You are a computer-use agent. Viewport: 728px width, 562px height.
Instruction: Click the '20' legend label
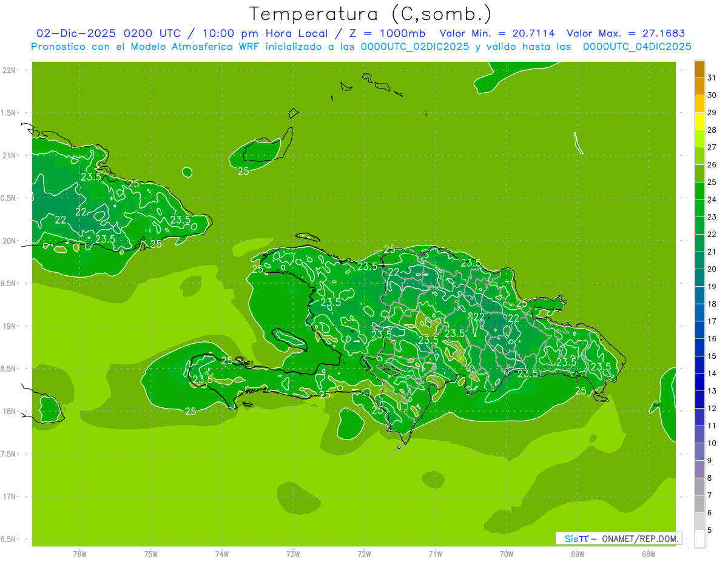(712, 269)
